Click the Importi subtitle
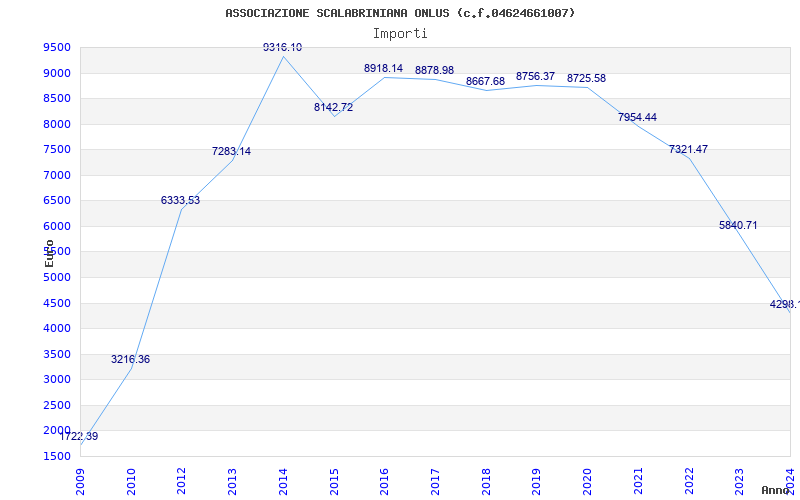Viewport: 800px width, 500px height. point(400,34)
